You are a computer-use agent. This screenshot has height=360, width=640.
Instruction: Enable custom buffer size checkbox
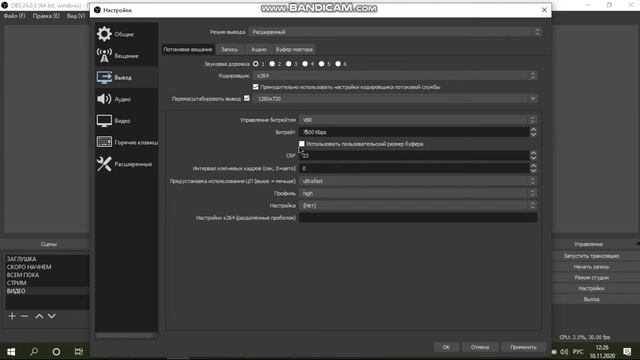(x=302, y=144)
